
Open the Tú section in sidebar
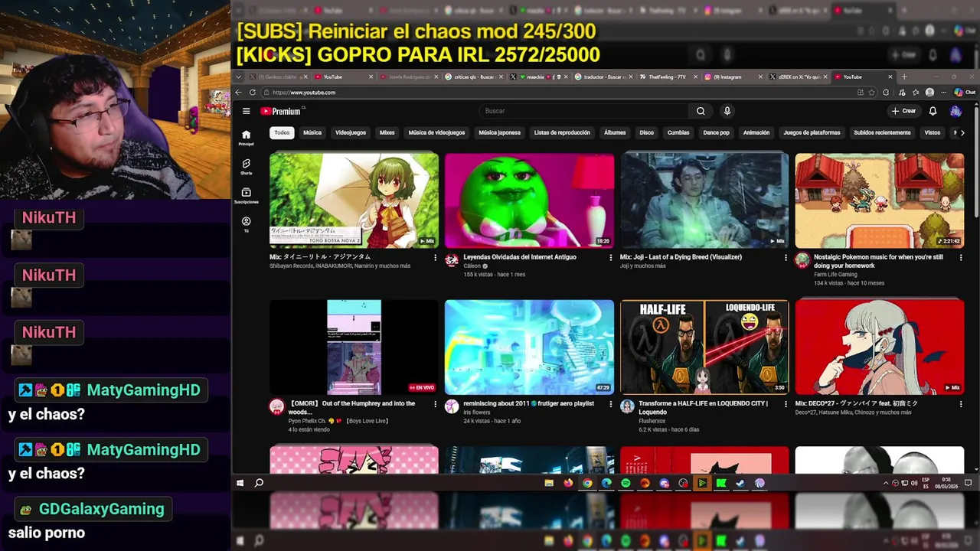pyautogui.click(x=246, y=224)
